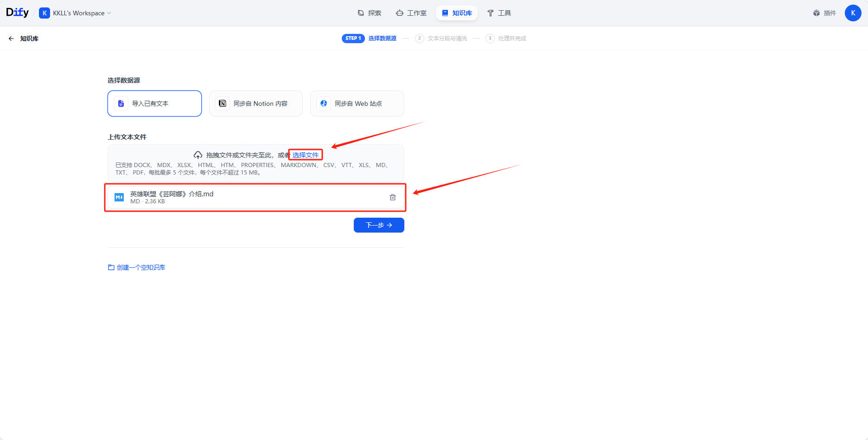Click the K user avatar

point(853,13)
